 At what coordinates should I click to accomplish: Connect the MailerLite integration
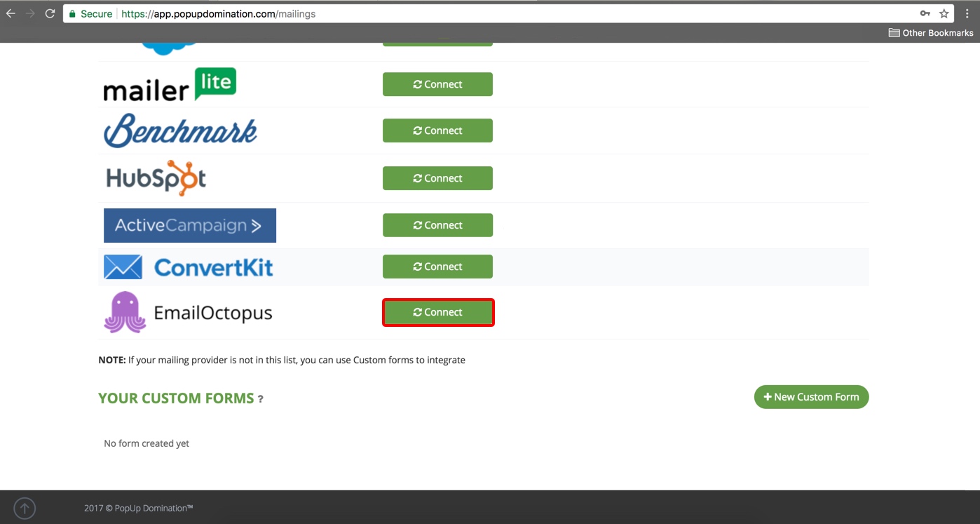pos(437,84)
